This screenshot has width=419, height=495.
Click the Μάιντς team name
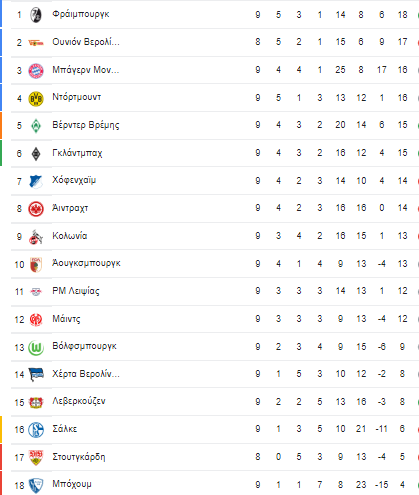pyautogui.click(x=66, y=319)
